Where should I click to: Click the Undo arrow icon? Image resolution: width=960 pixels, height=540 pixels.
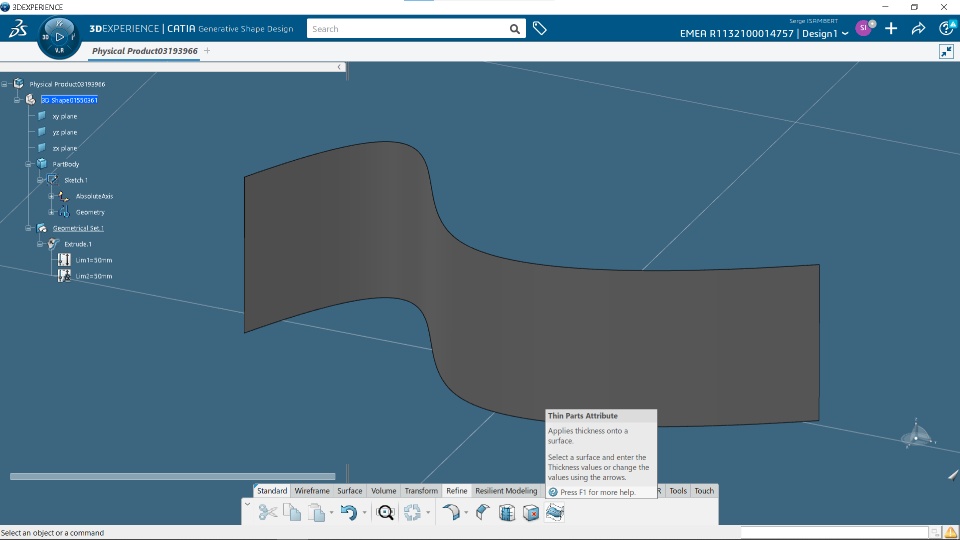point(348,512)
